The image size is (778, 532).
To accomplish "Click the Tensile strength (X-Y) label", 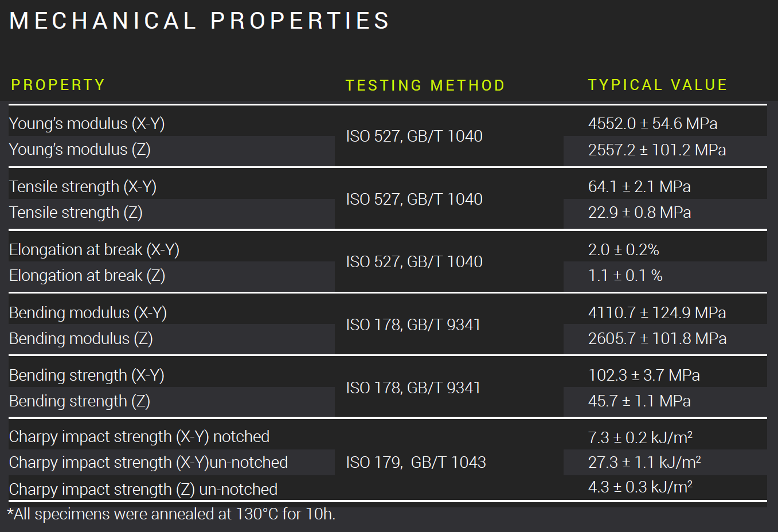I will (x=83, y=187).
